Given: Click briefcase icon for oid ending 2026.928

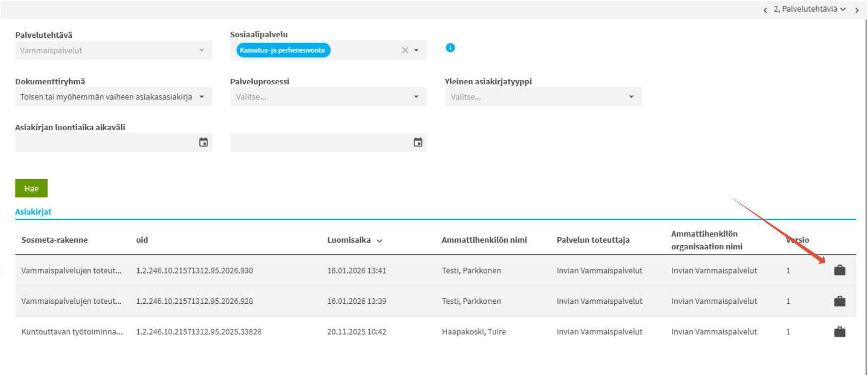Looking at the screenshot, I should pos(839,301).
